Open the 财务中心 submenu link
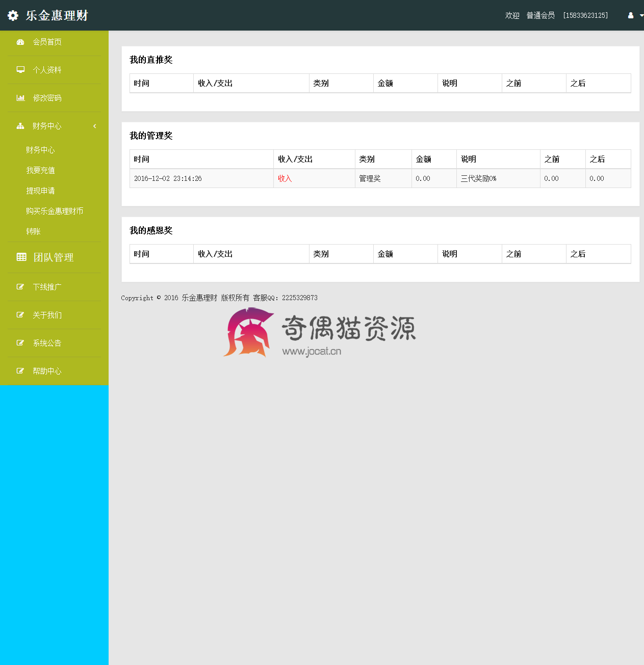The image size is (644, 665). coord(40,150)
